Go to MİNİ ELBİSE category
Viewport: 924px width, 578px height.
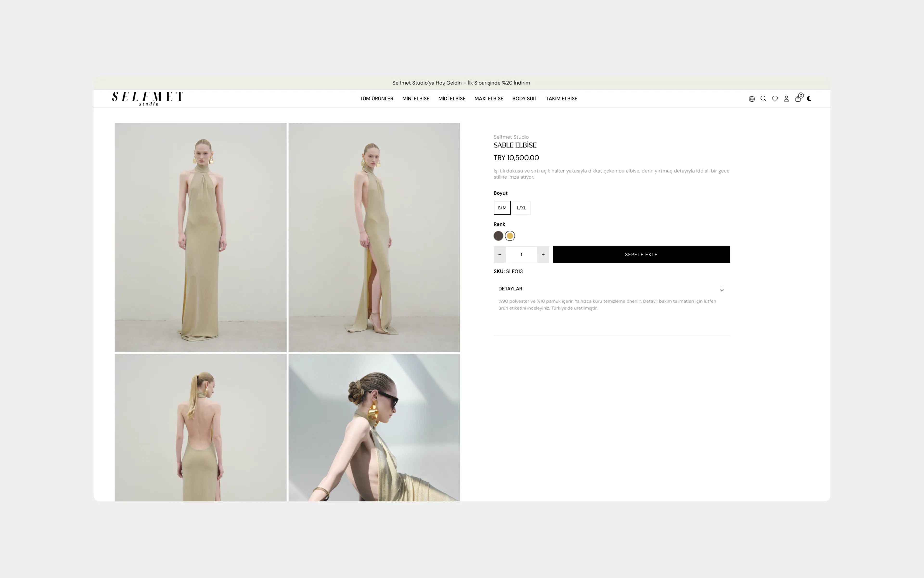tap(415, 99)
